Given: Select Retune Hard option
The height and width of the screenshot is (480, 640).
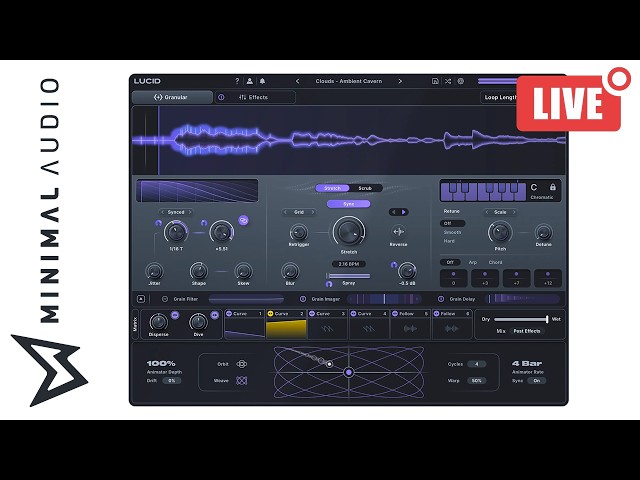Looking at the screenshot, I should [449, 241].
